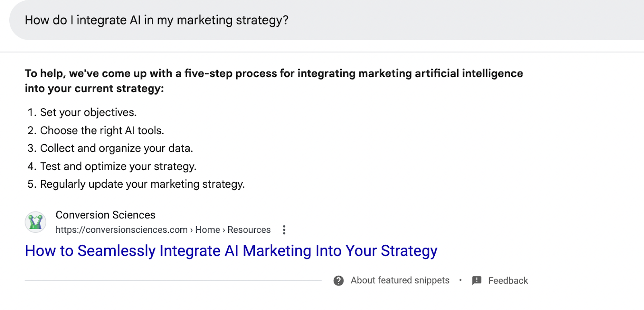644x310 pixels.
Task: Click list item "Collect and organize your data."
Action: [x=116, y=148]
